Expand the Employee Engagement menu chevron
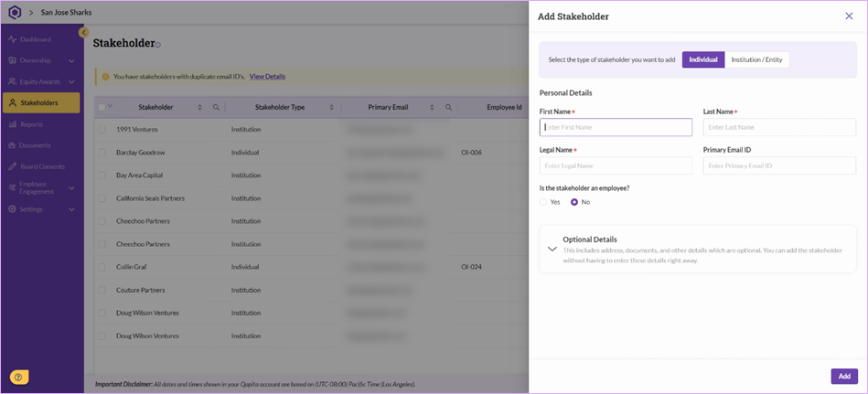868x394 pixels. (x=72, y=188)
